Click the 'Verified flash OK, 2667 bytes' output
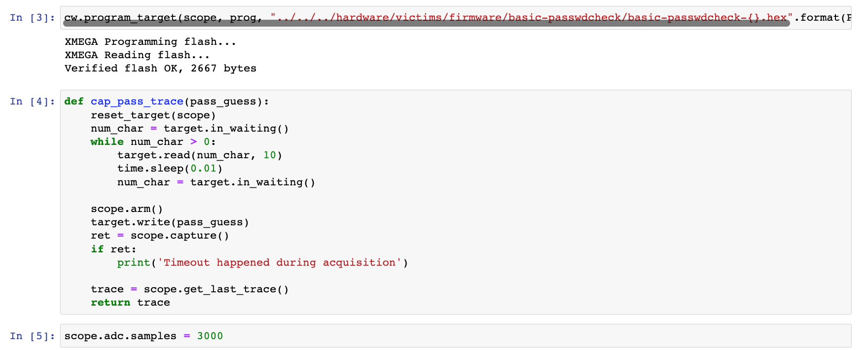Screen dimensions: 868x350 tap(160, 69)
